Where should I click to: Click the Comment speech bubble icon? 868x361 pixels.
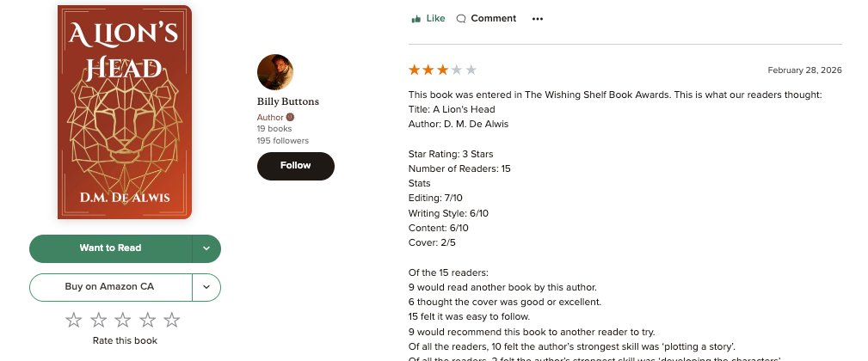[461, 18]
